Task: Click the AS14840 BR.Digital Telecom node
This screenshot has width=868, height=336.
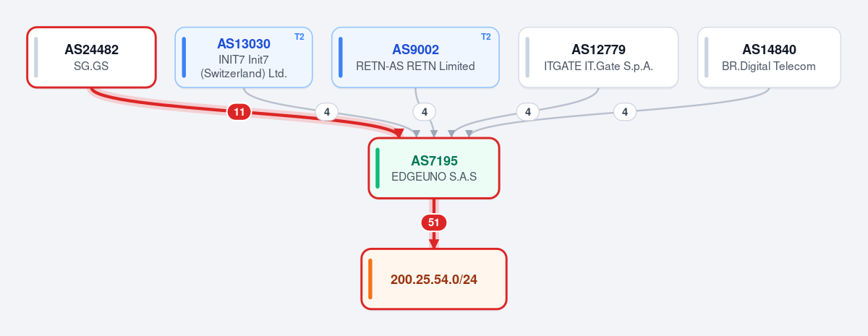Action: point(769,57)
